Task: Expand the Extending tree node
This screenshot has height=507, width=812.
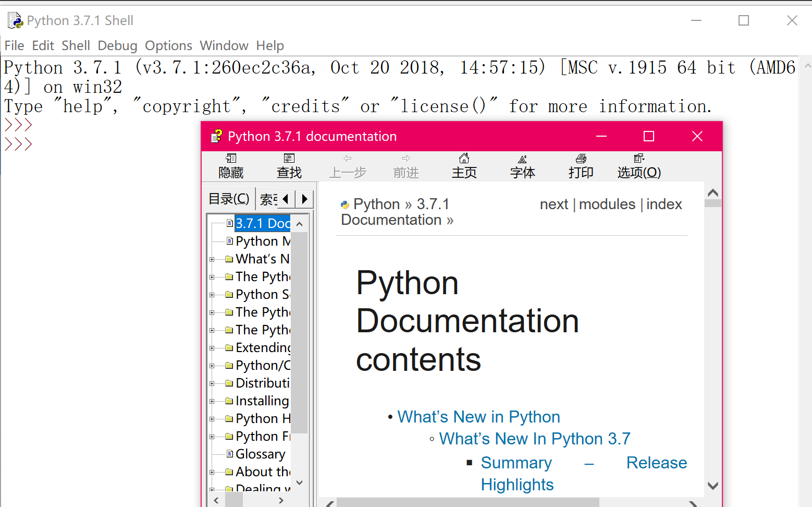Action: [x=212, y=348]
